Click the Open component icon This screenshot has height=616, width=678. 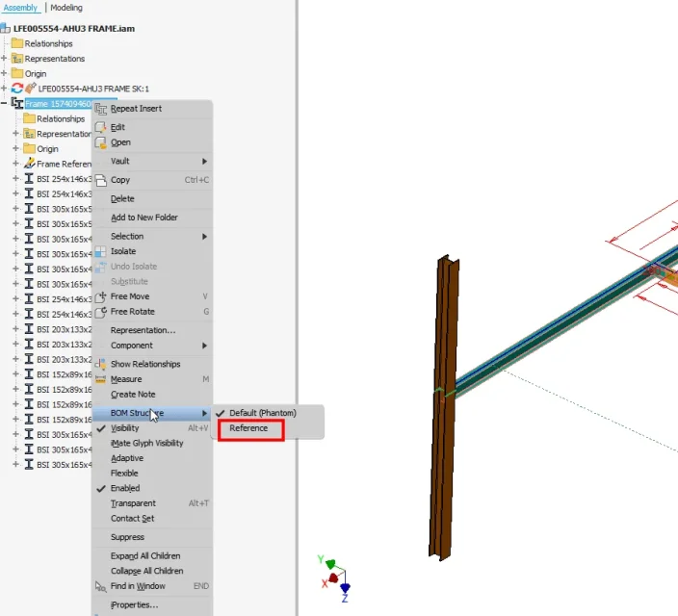(x=100, y=142)
